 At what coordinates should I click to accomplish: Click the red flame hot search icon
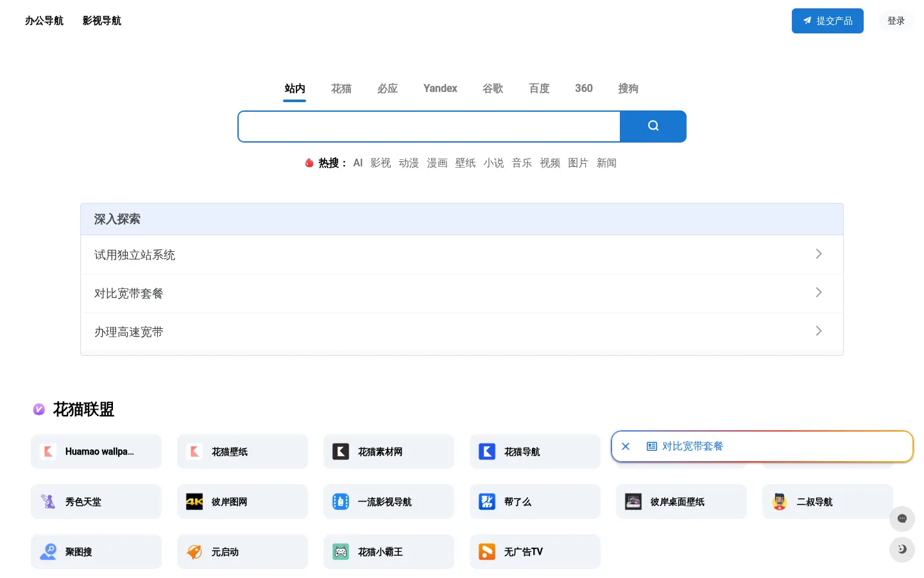pyautogui.click(x=309, y=163)
